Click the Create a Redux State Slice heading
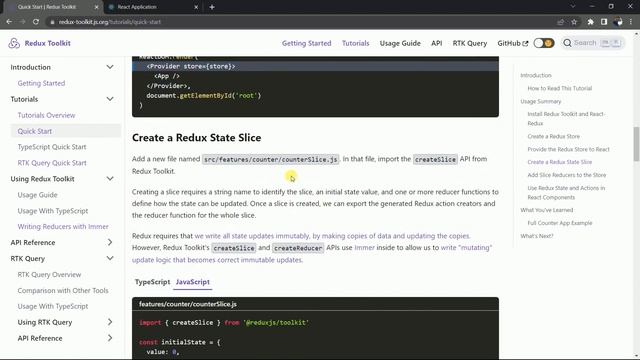Screen dimensions: 640x360 196,138
